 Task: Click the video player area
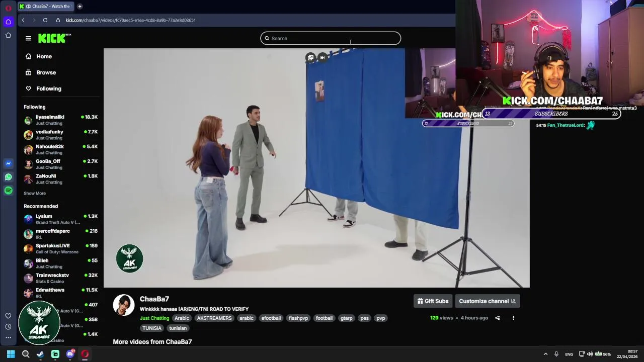coord(316,168)
